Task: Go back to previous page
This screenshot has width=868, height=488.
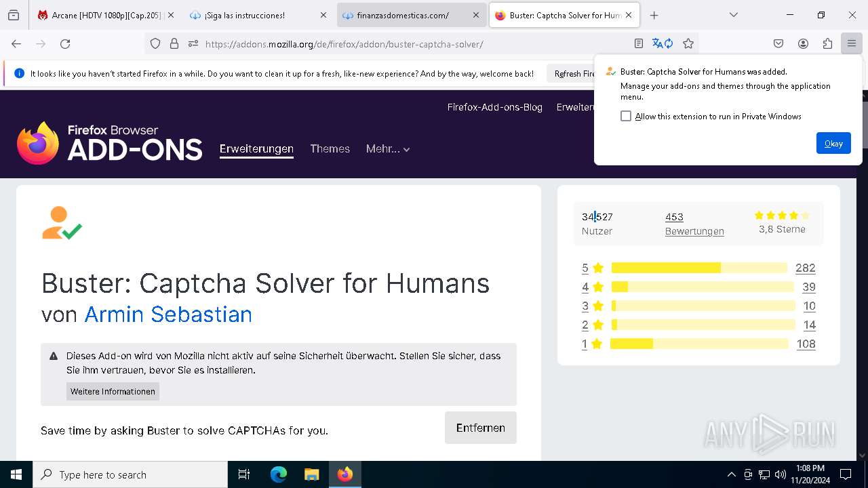Action: click(x=16, y=43)
